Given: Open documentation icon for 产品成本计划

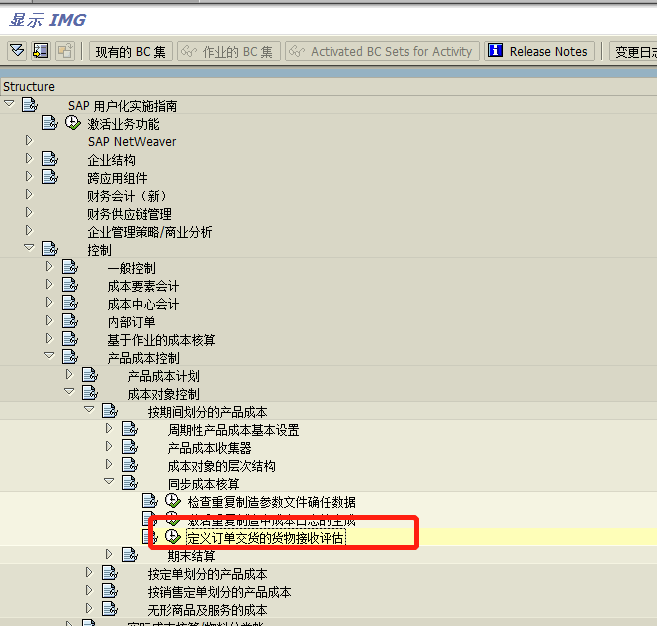Looking at the screenshot, I should 90,375.
